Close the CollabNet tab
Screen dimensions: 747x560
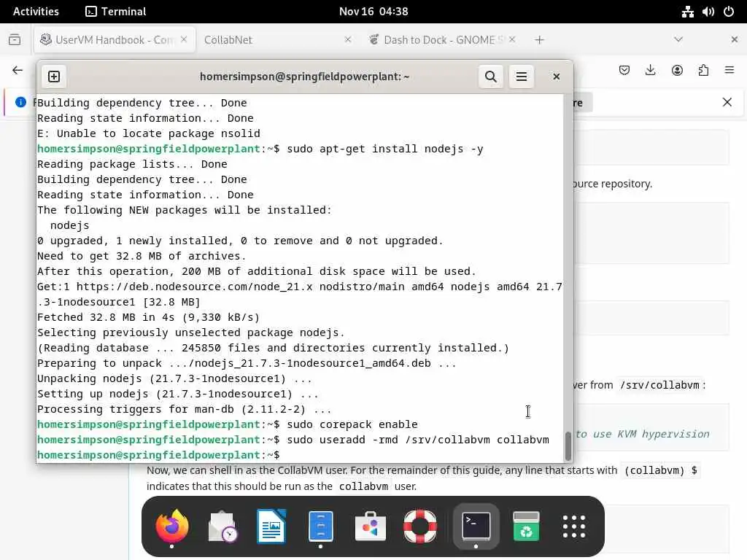pos(348,39)
